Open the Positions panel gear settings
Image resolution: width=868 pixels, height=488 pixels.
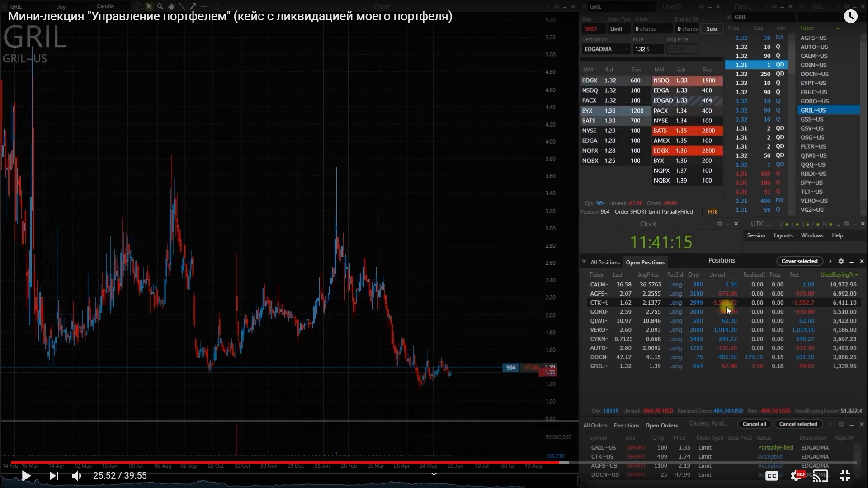tap(841, 261)
